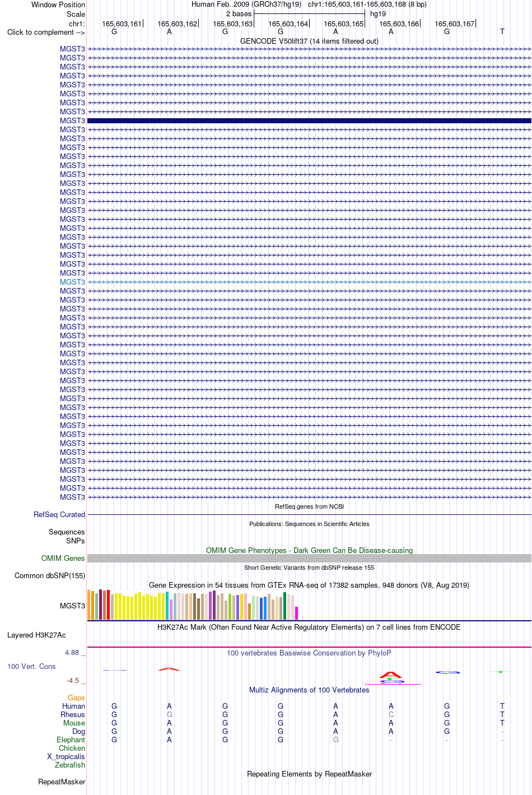Click position label 165,603,166
The image size is (532, 795).
399,24
